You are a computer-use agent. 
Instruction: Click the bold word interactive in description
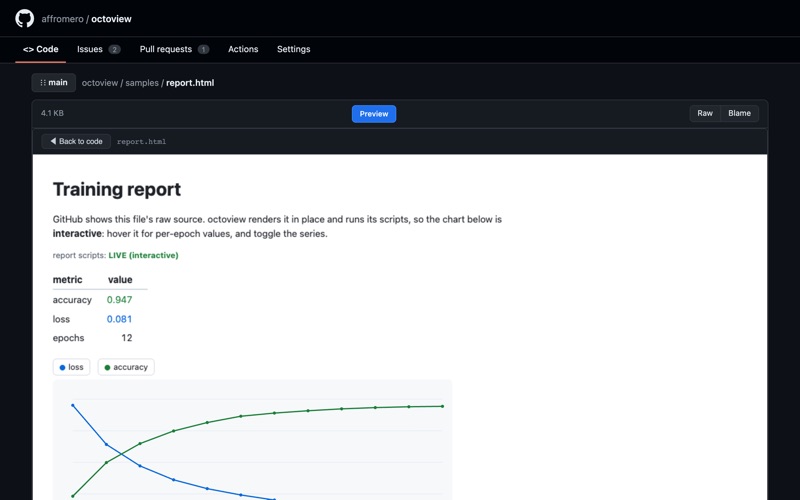point(77,234)
